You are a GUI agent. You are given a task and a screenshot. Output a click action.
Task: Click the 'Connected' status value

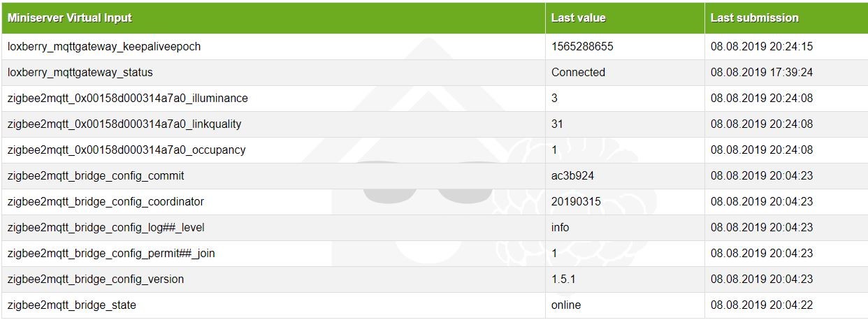click(578, 72)
